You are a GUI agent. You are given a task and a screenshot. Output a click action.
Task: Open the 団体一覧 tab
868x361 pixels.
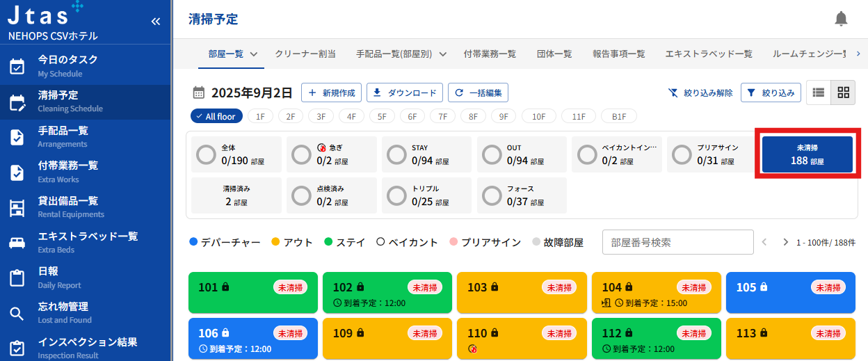pos(554,54)
